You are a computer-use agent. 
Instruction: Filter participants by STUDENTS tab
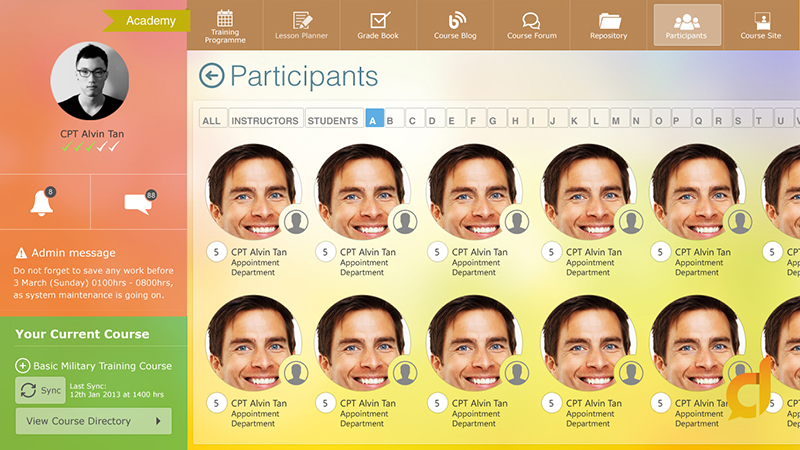pos(333,120)
